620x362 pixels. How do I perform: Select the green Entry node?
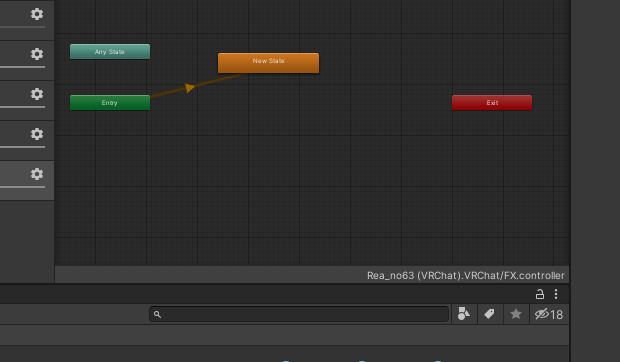click(x=110, y=103)
